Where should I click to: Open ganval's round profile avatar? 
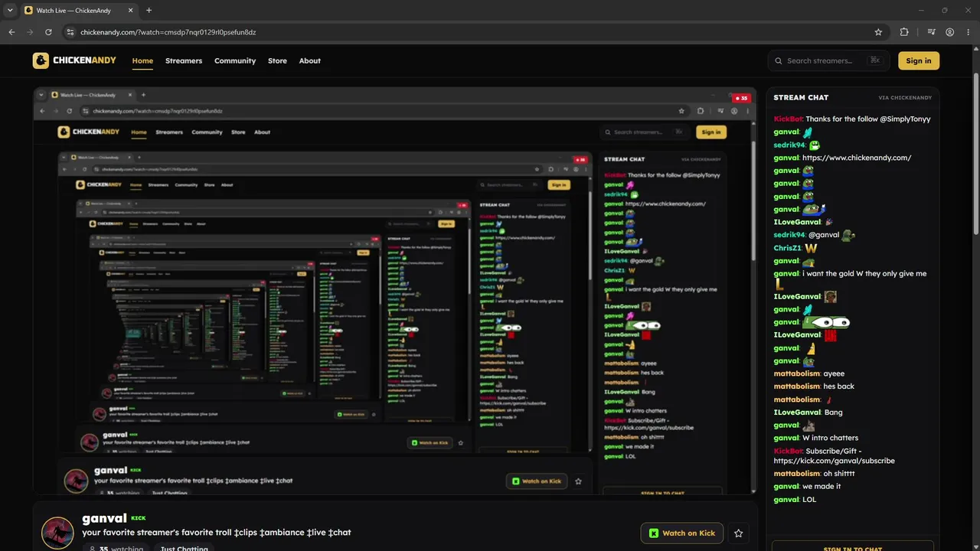point(57,533)
